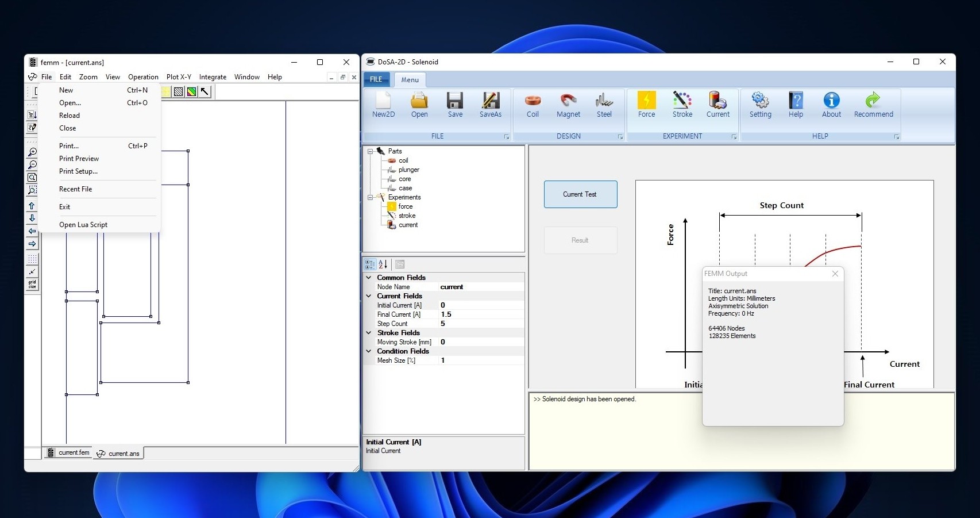Edit the Mesh Size value field
This screenshot has height=518, width=980.
(481, 360)
